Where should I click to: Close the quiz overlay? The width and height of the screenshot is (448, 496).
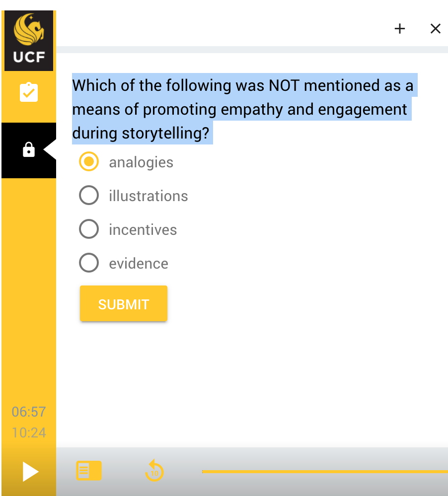point(435,29)
